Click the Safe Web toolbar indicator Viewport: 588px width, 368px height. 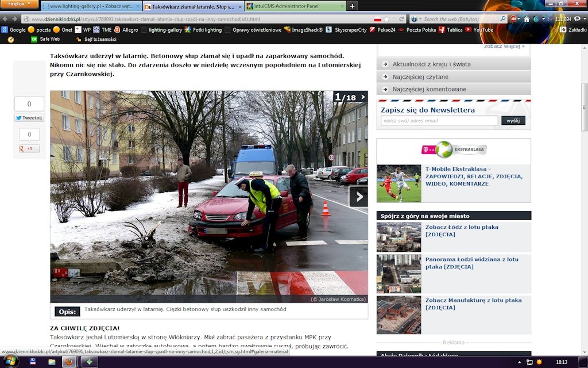tap(45, 39)
